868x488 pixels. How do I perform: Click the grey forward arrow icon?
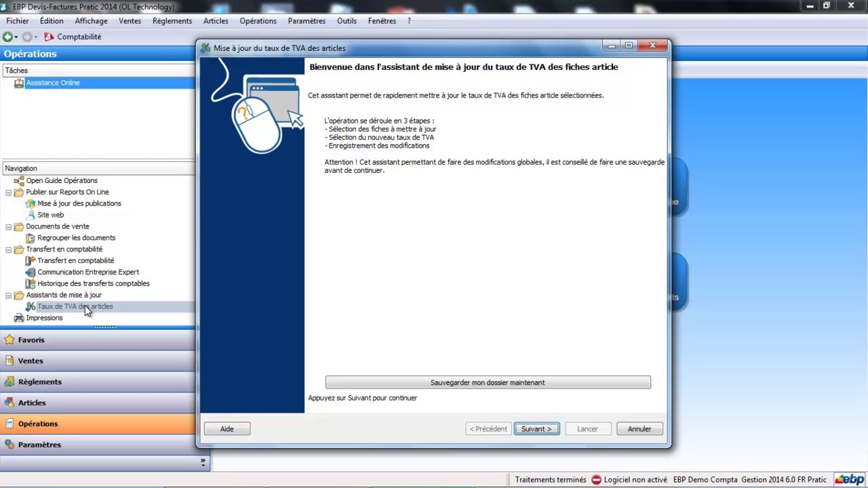(x=26, y=37)
